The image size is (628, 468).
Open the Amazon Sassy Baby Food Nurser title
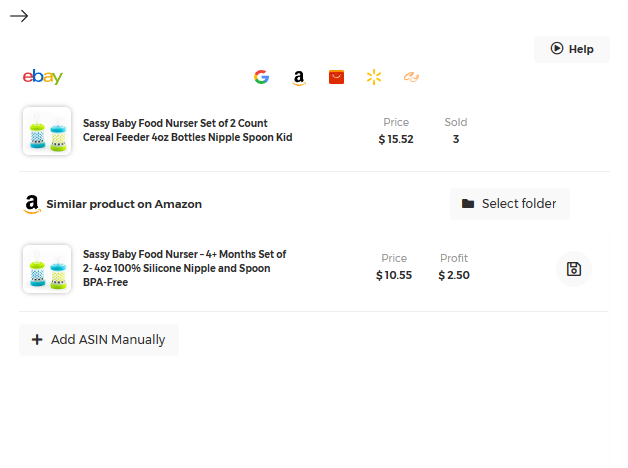[x=184, y=268]
